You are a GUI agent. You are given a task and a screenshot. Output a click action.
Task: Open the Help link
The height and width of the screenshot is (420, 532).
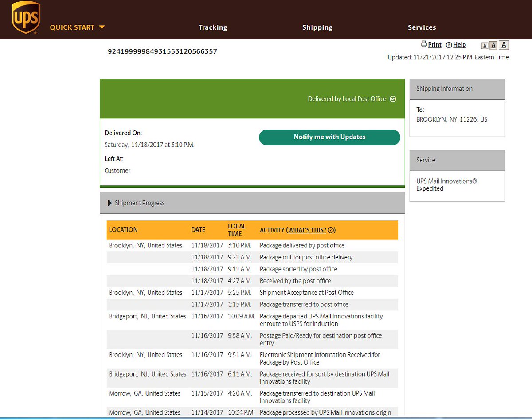(x=459, y=45)
